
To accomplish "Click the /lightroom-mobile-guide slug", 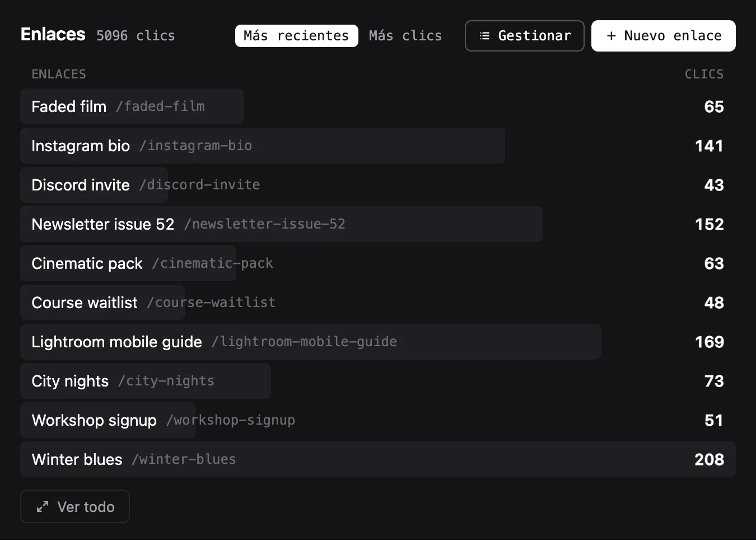I will pos(304,342).
